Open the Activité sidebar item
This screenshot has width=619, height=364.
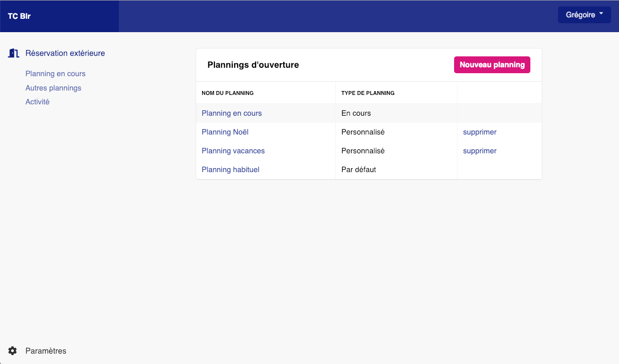coord(38,102)
